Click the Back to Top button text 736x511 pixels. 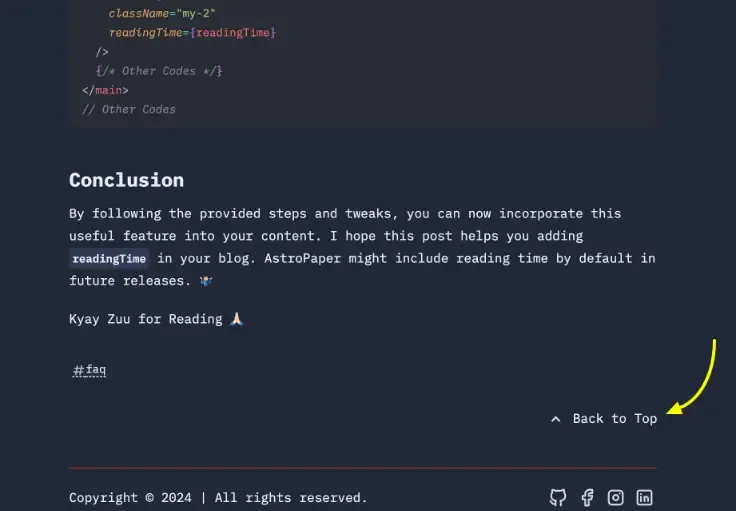614,419
